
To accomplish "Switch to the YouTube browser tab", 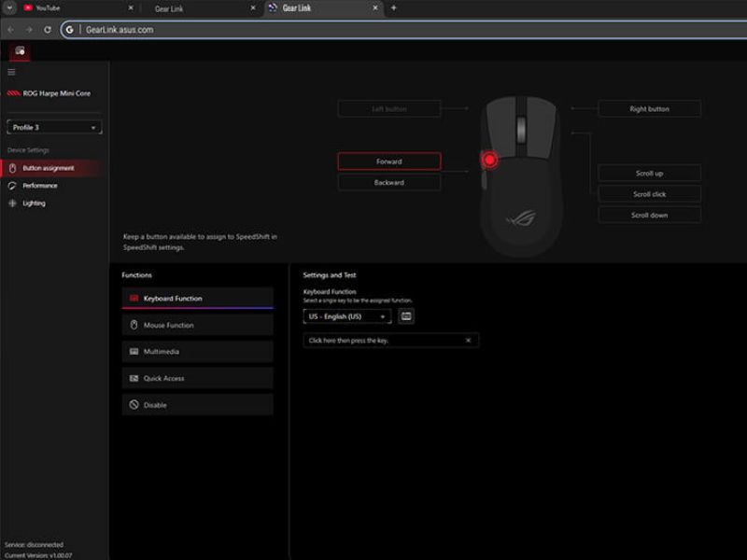I will [x=49, y=7].
